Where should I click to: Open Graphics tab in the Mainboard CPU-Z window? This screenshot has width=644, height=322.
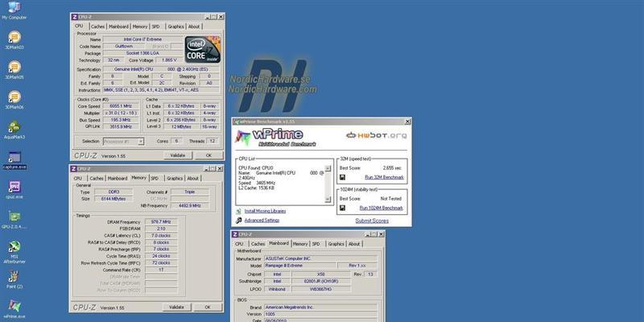(x=336, y=244)
